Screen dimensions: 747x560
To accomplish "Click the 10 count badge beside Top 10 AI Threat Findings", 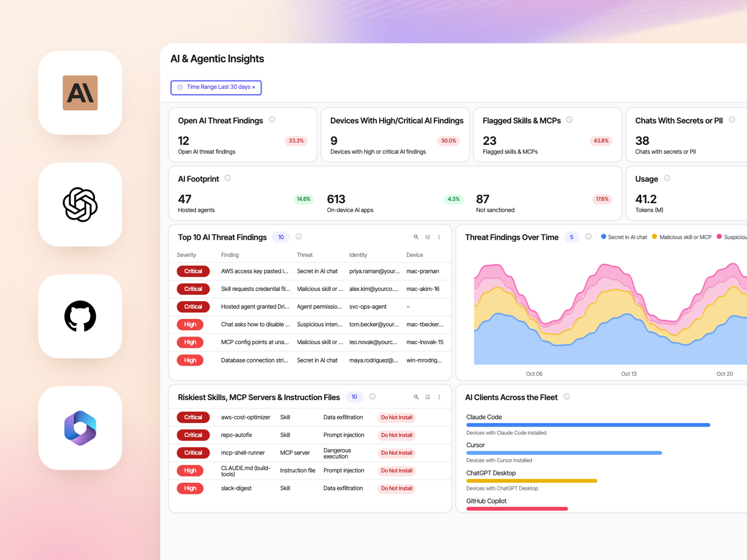I will [x=281, y=237].
